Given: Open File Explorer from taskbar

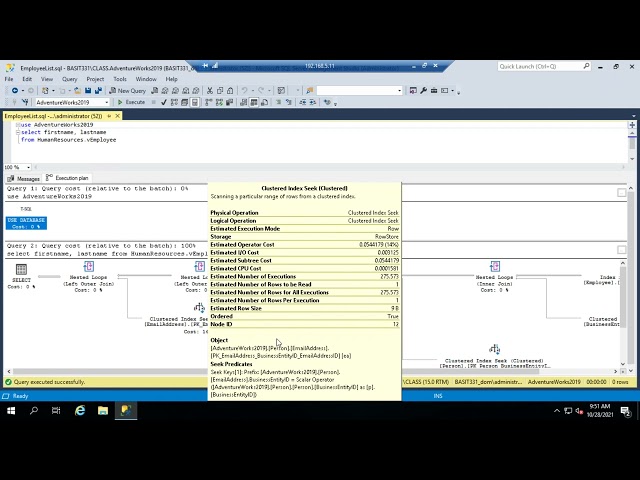Looking at the screenshot, I should click(103, 411).
